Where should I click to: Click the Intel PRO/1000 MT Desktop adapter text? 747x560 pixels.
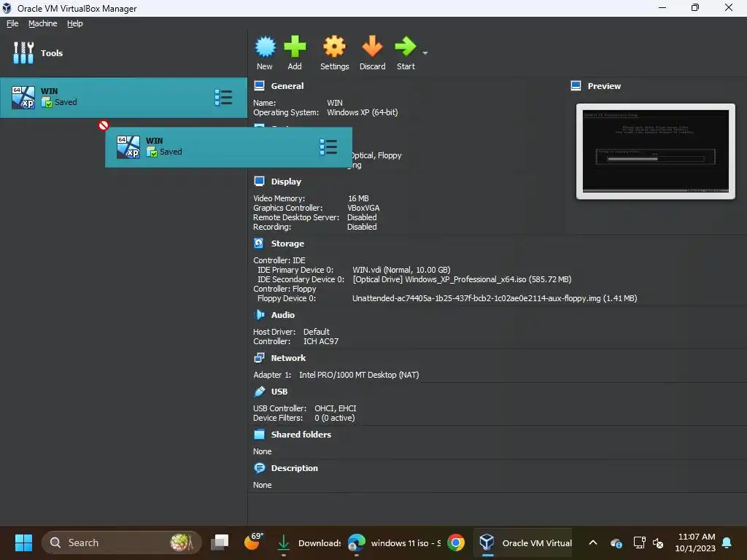pos(359,375)
